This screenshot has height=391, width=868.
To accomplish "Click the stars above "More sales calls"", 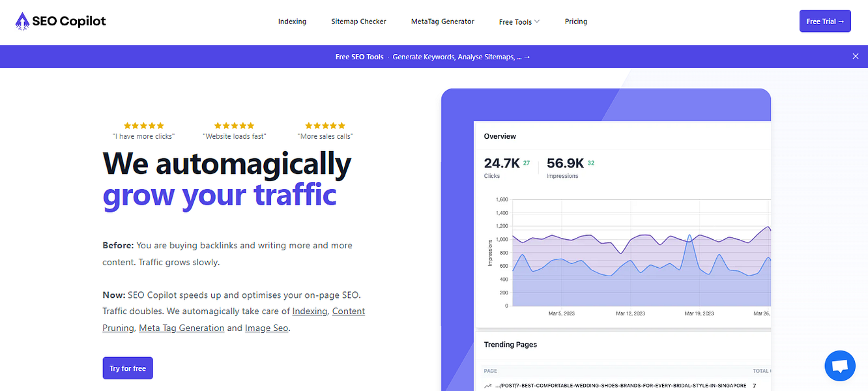I will (325, 126).
